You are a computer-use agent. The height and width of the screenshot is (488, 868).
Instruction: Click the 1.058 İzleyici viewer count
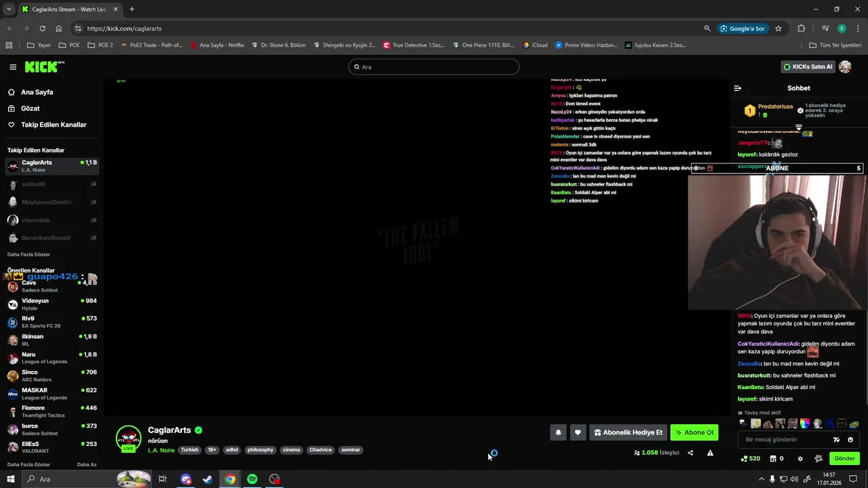pos(656,453)
